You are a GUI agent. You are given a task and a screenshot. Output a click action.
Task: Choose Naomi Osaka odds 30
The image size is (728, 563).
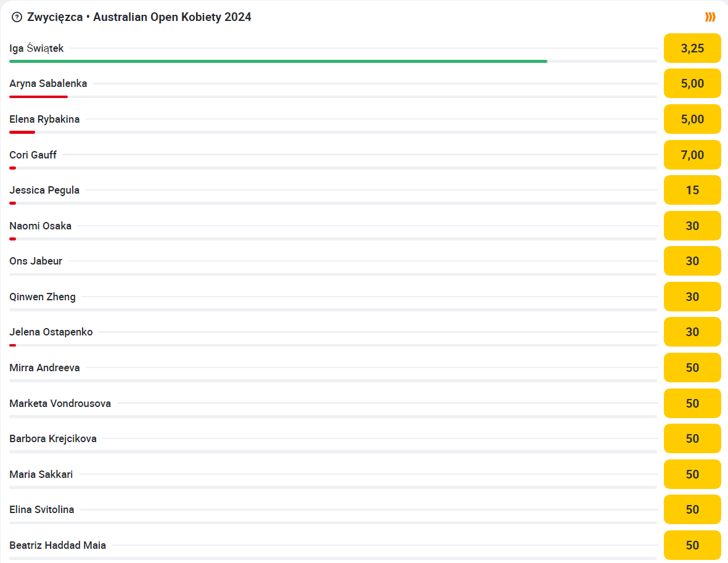click(692, 226)
